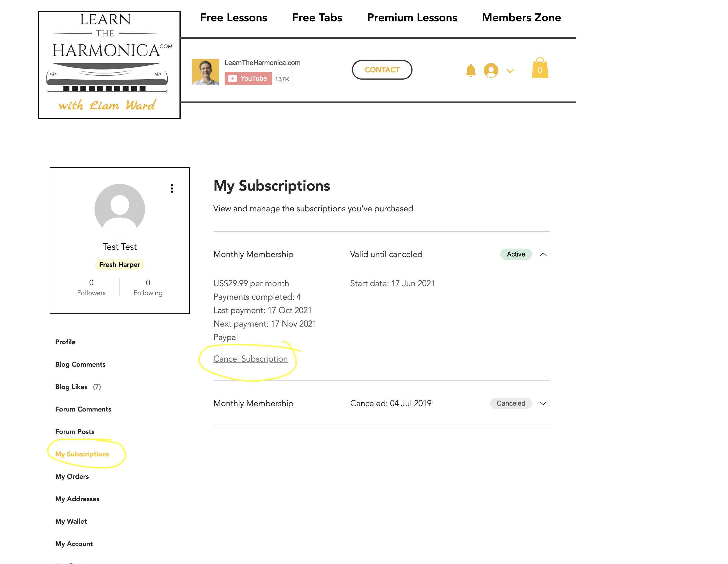728x564 pixels.
Task: Click 'Next payment: 17 Nov 2021'
Action: [x=265, y=324]
